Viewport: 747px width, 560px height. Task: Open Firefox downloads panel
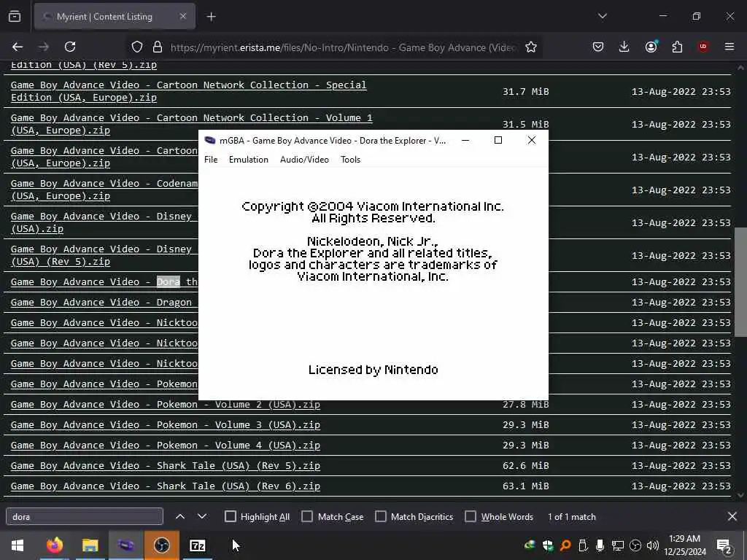click(624, 47)
